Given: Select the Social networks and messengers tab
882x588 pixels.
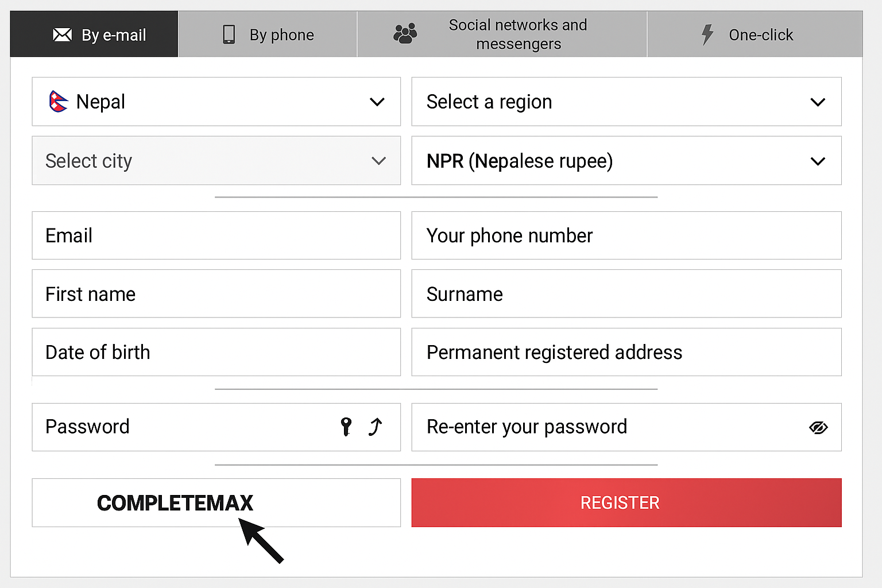Looking at the screenshot, I should click(x=502, y=34).
